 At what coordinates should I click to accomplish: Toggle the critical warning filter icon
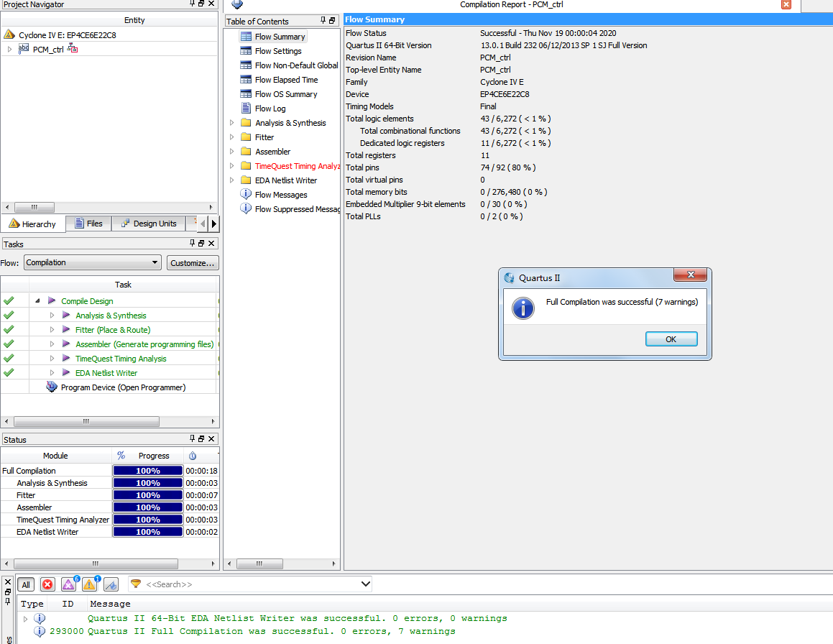click(68, 584)
